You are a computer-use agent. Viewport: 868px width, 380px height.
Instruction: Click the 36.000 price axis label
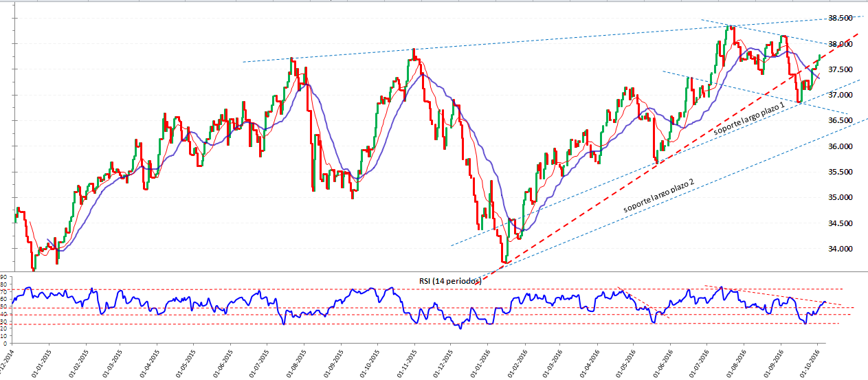pos(841,146)
